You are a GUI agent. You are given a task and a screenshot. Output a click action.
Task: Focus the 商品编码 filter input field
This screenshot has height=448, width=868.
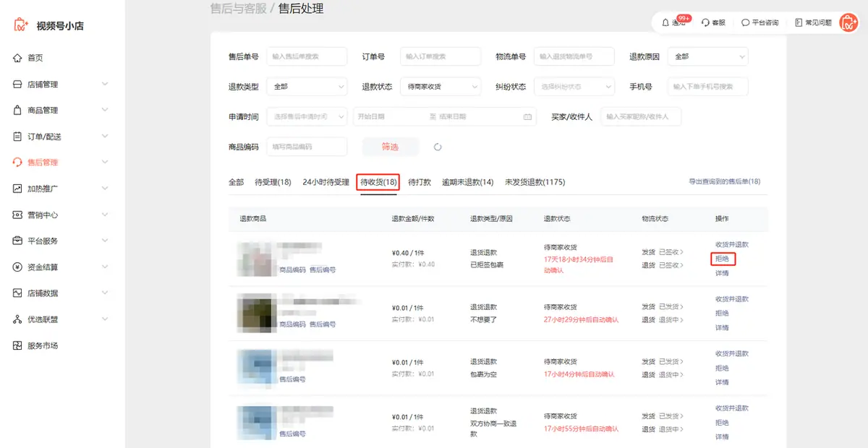click(x=307, y=147)
